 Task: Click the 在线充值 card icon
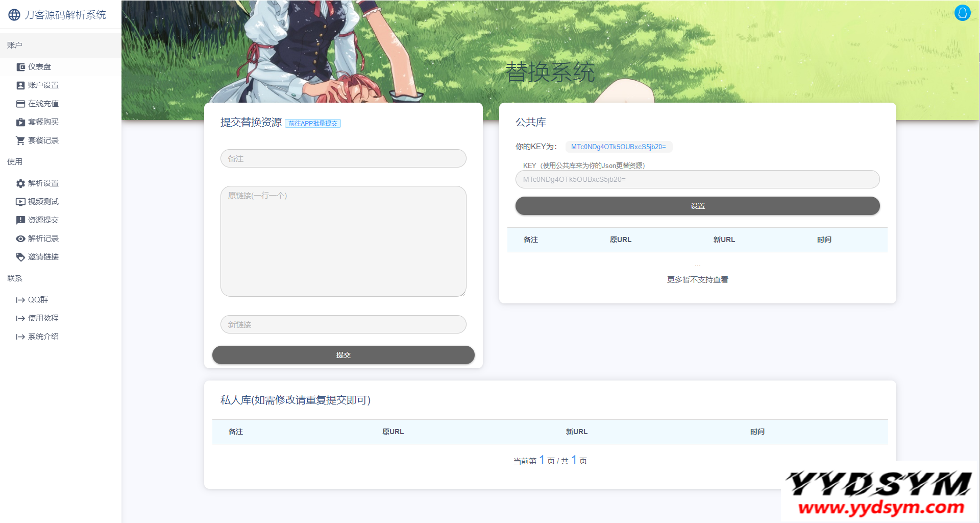(20, 104)
